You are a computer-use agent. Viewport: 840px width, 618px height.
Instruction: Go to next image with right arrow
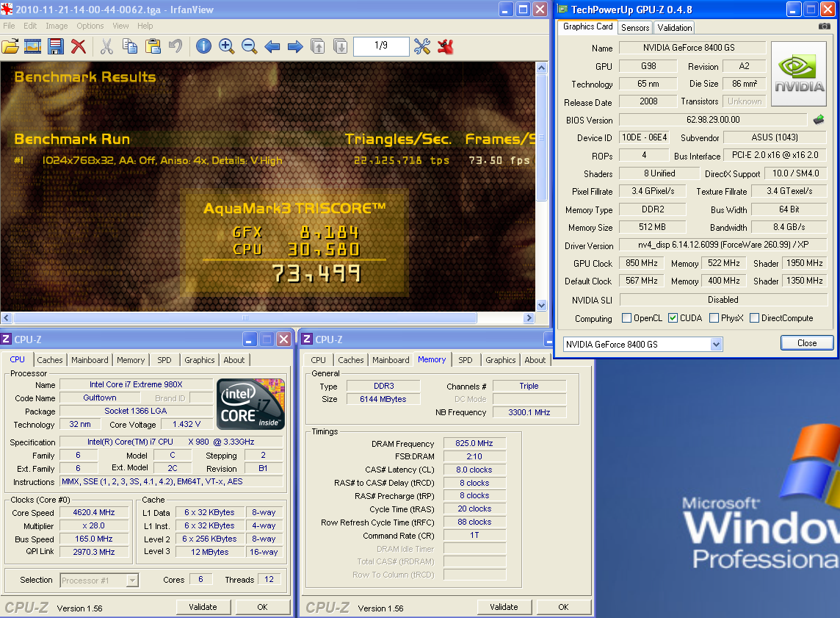pyautogui.click(x=295, y=46)
